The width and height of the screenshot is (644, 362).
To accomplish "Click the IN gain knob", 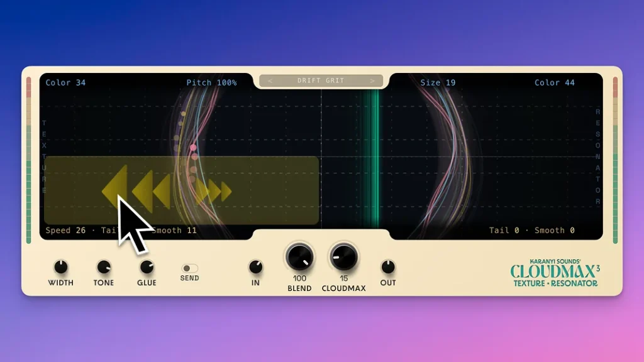I will (255, 267).
